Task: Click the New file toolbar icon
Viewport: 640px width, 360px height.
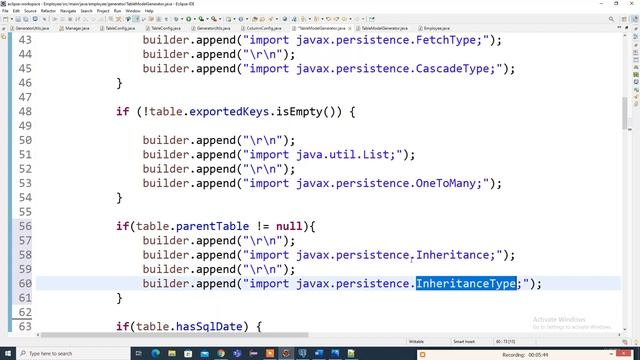Action: click(5, 19)
